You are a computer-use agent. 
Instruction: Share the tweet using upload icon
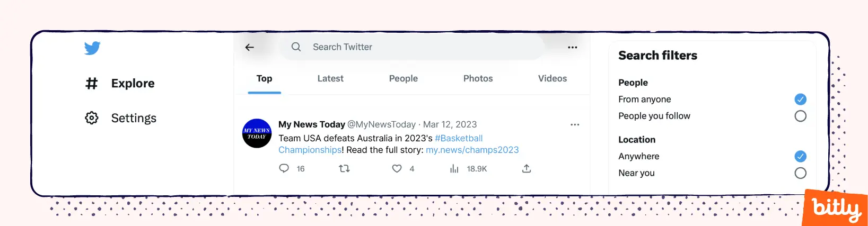coord(527,168)
